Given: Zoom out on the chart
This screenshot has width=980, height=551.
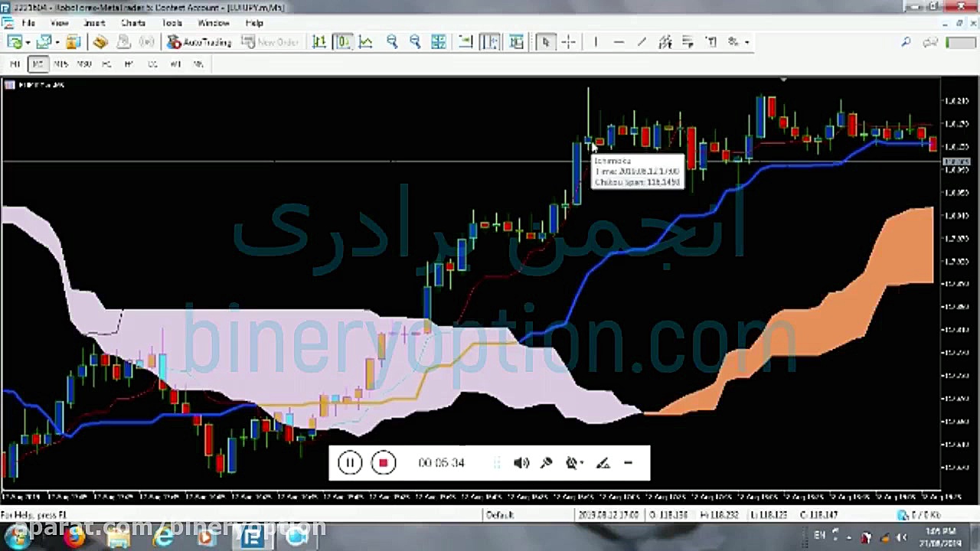Looking at the screenshot, I should pos(415,42).
